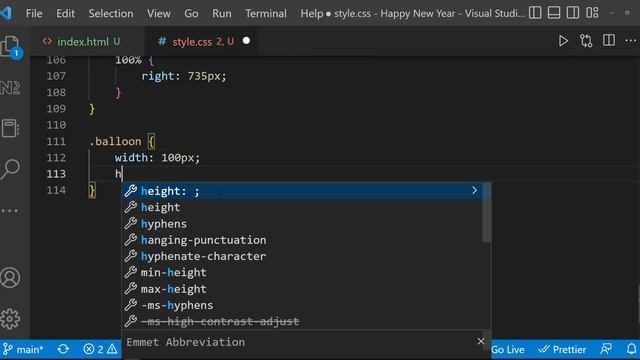This screenshot has width=640, height=360.
Task: Toggle the secondary side bar layout icon
Action: [x=573, y=13]
